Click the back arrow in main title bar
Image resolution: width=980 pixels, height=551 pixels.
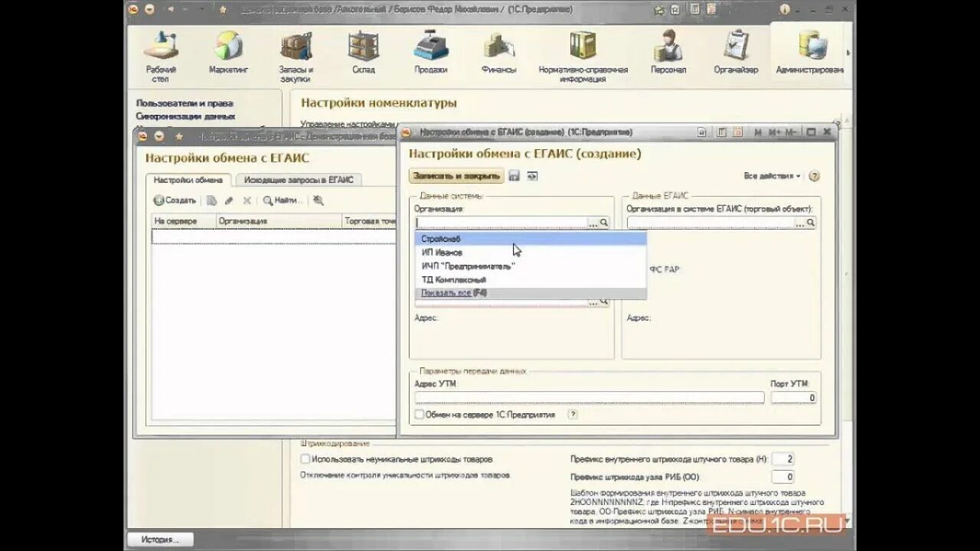point(170,10)
